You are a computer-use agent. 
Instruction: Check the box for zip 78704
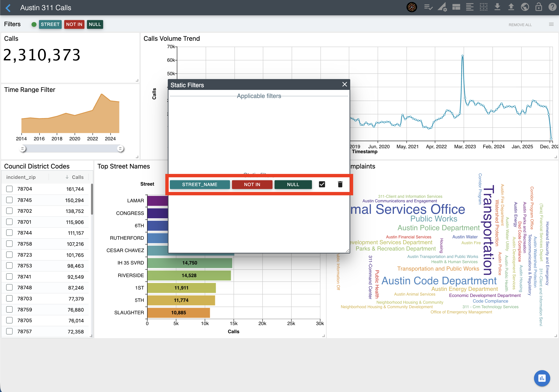pos(9,189)
